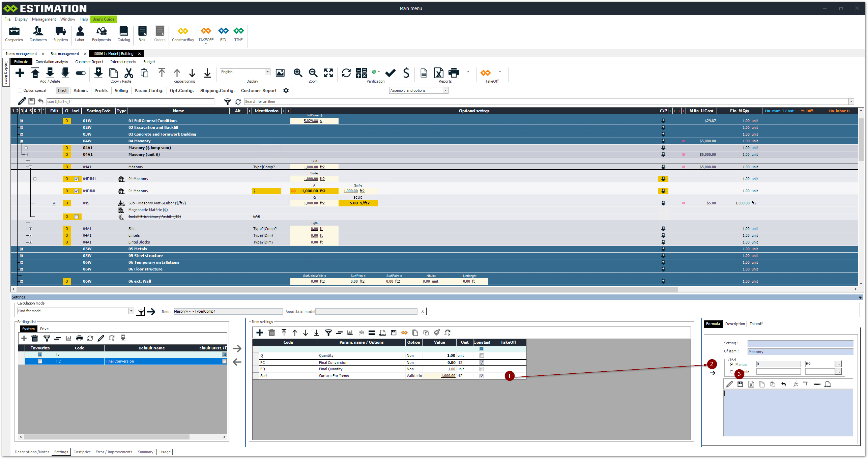Switch to the Compilation analysis tab

52,62
